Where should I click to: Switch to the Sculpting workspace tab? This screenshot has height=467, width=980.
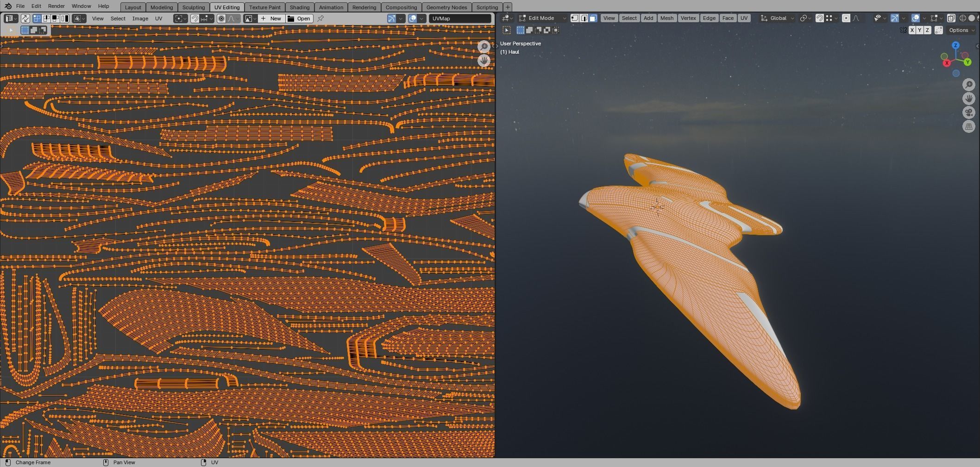point(194,7)
